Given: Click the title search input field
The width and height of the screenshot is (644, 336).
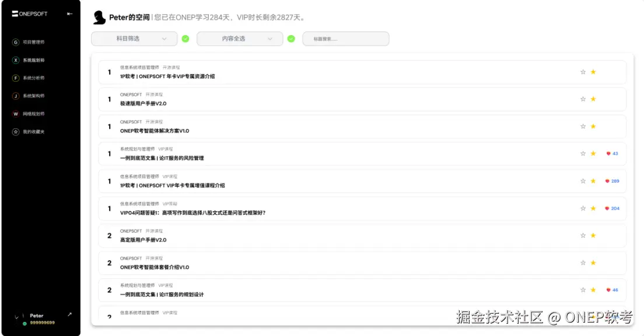Looking at the screenshot, I should 346,38.
